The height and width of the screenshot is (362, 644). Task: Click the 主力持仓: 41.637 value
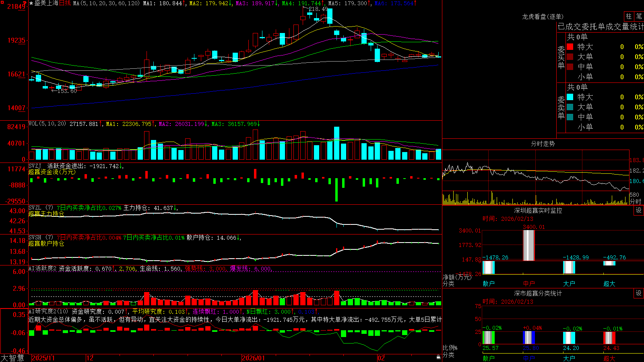click(148, 208)
